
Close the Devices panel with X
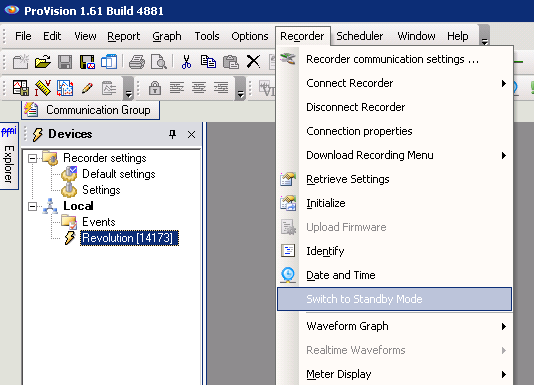click(191, 135)
